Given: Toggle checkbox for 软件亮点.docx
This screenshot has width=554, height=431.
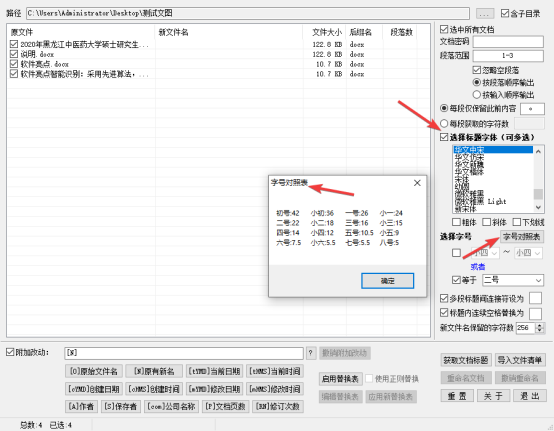Looking at the screenshot, I should (14, 64).
